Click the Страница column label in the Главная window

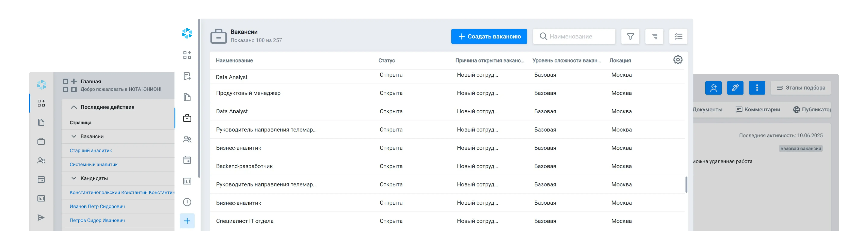tap(80, 123)
